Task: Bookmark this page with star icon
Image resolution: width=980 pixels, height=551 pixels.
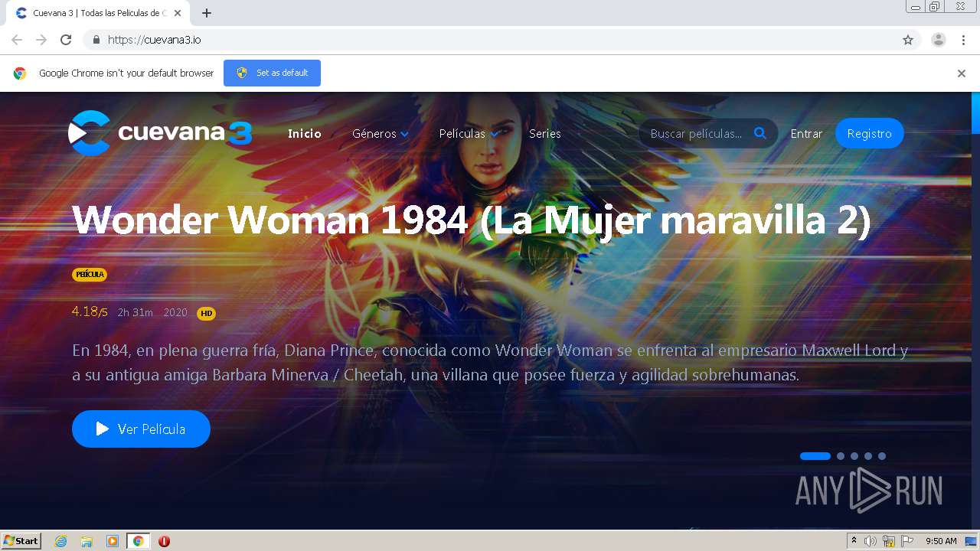Action: click(x=908, y=40)
